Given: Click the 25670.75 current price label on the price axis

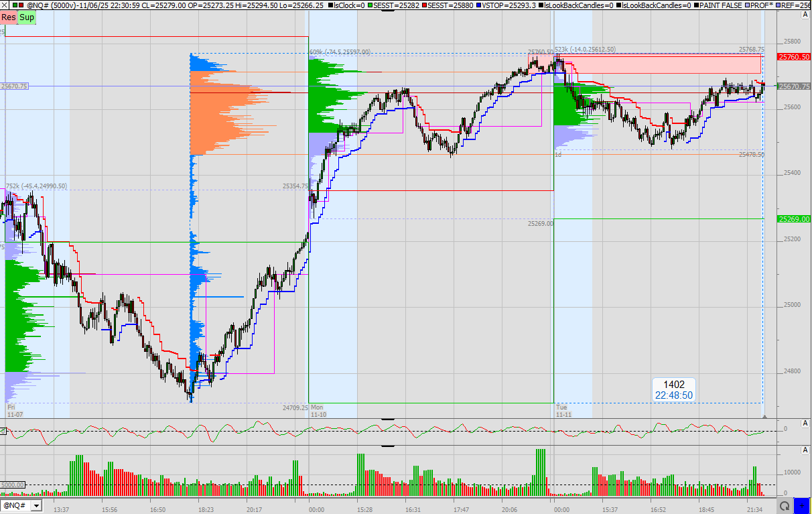Looking at the screenshot, I should tap(795, 86).
